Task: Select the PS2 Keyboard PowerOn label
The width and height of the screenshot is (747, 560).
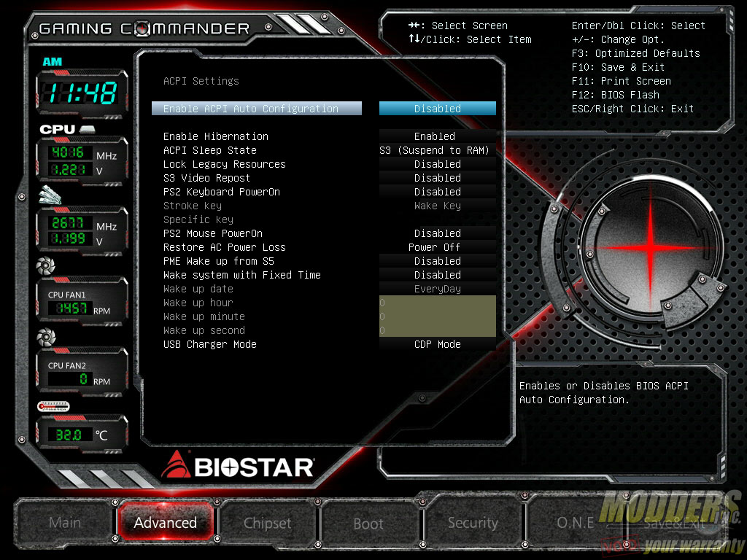Action: 222,192
